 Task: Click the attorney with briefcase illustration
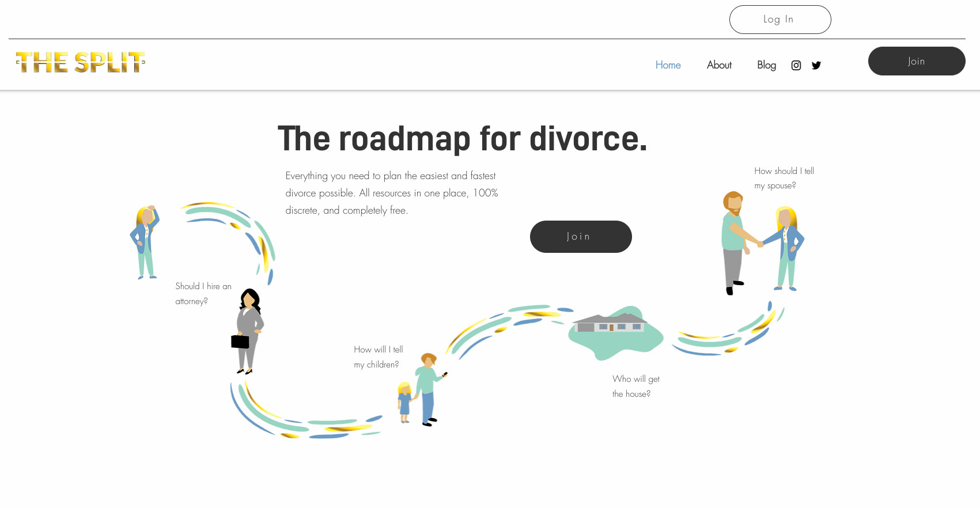click(248, 331)
